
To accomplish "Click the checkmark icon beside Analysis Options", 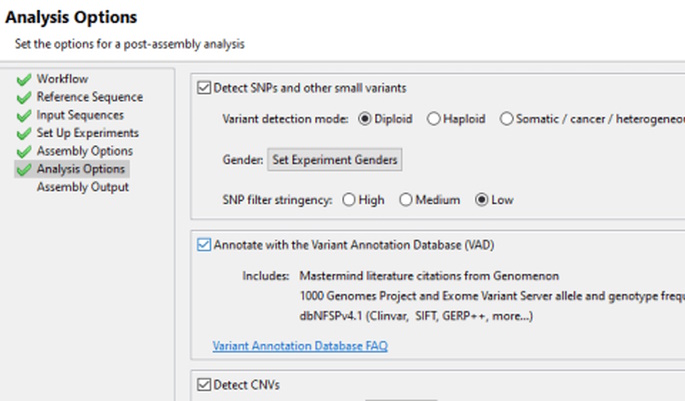I will [24, 169].
